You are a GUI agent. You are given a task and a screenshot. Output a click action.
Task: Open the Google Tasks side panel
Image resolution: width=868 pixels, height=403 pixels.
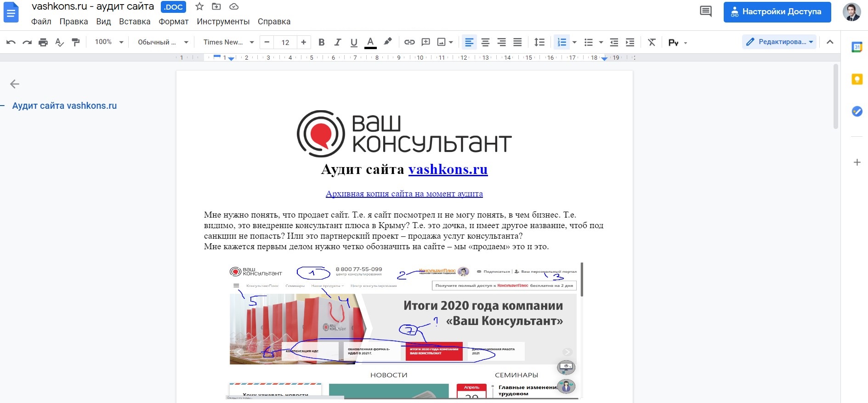(857, 111)
